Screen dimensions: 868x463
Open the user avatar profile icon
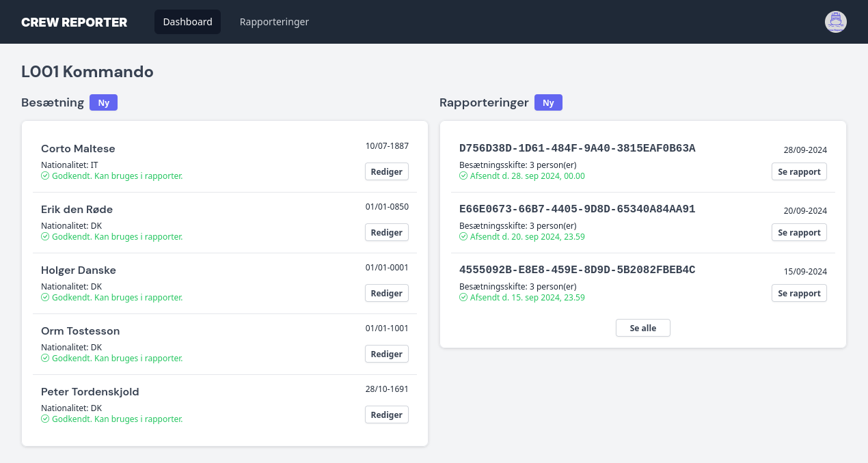pos(835,22)
